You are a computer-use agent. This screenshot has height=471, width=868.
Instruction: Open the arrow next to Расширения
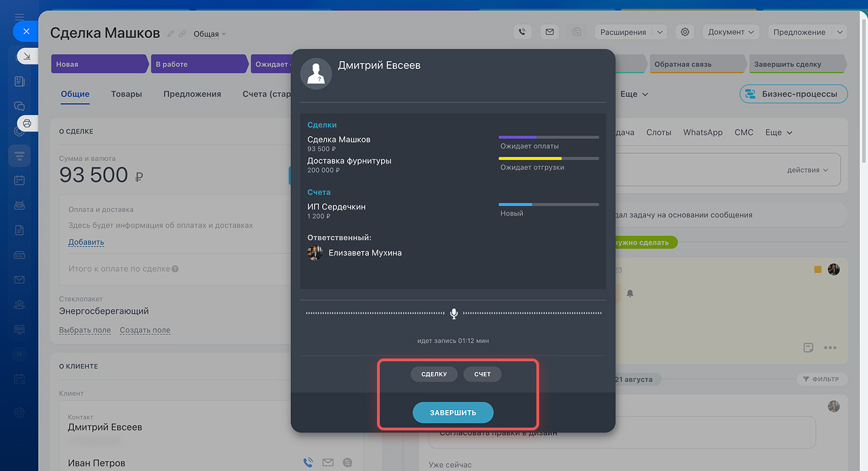660,32
